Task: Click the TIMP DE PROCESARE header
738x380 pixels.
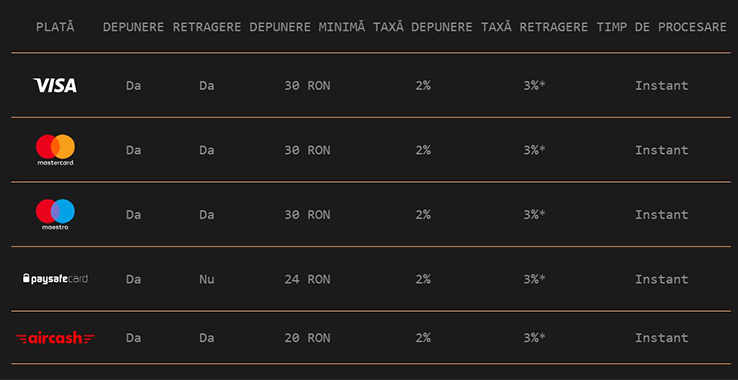Action: [x=662, y=27]
